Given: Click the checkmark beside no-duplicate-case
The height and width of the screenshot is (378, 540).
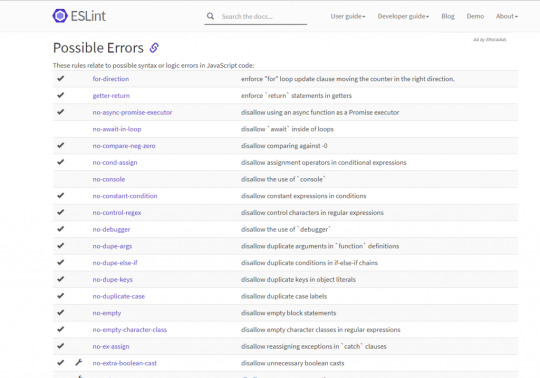Looking at the screenshot, I should point(61,296).
